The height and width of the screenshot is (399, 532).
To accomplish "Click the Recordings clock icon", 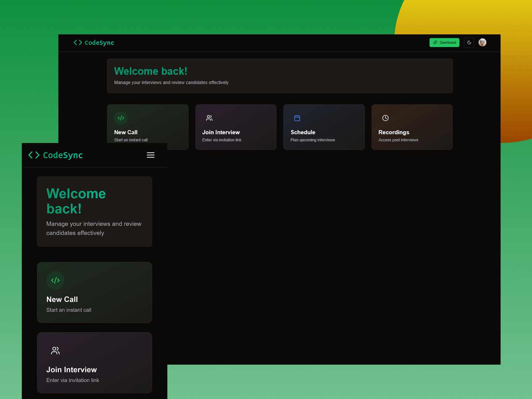I will (x=385, y=118).
